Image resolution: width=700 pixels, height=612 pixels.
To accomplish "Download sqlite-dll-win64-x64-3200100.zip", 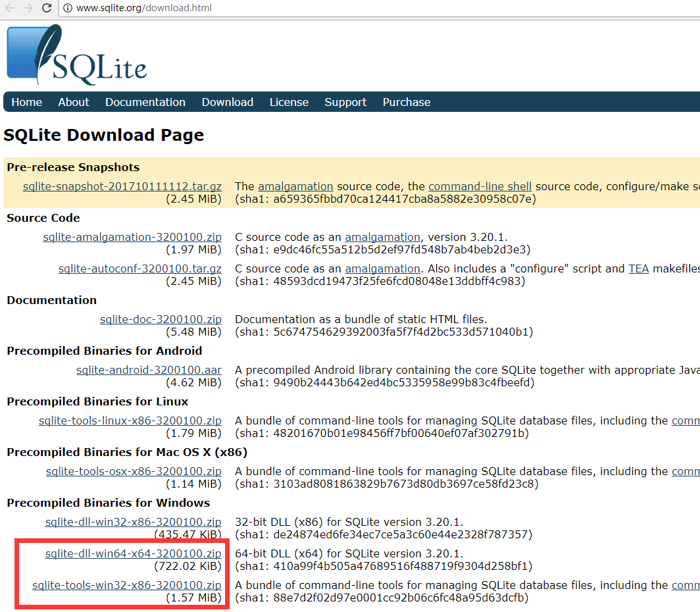I will point(133,553).
